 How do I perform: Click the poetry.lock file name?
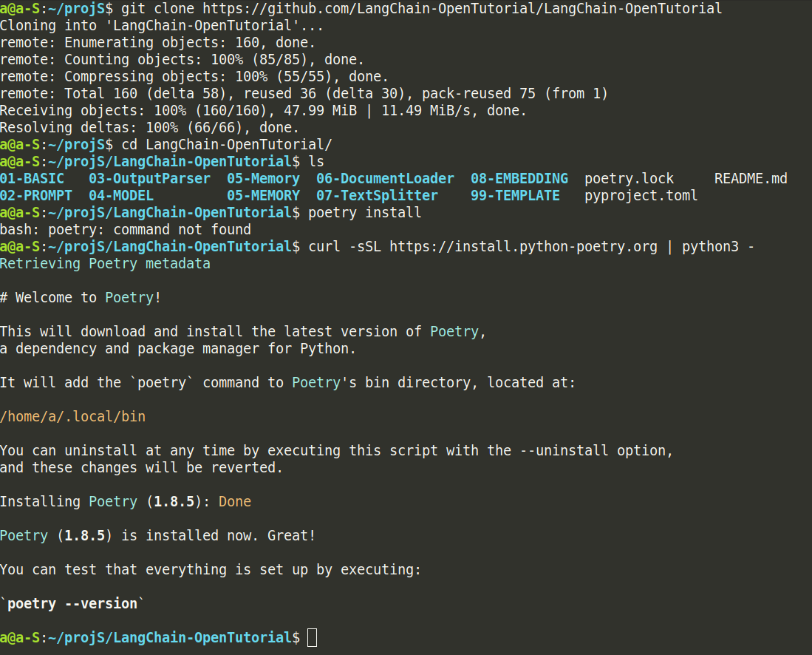pyautogui.click(x=630, y=179)
